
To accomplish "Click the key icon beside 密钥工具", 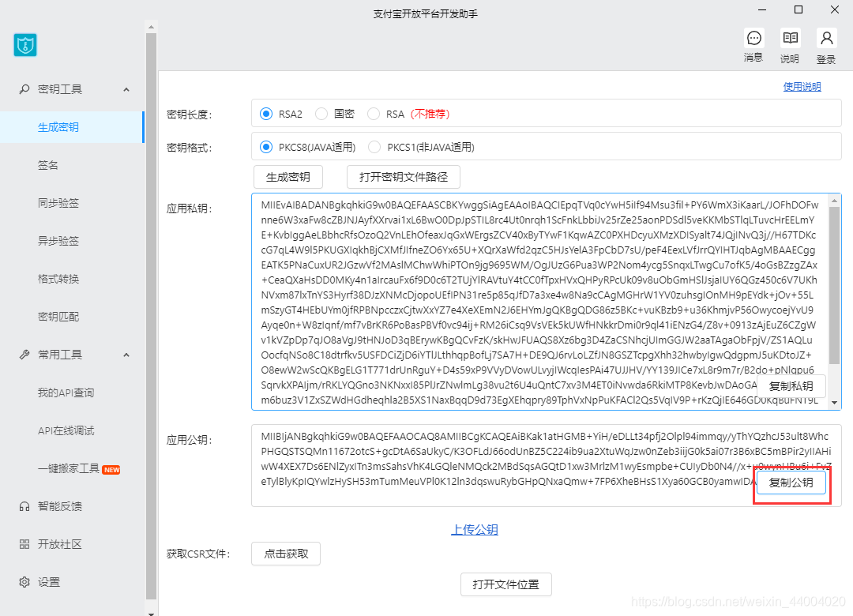I will [x=24, y=88].
